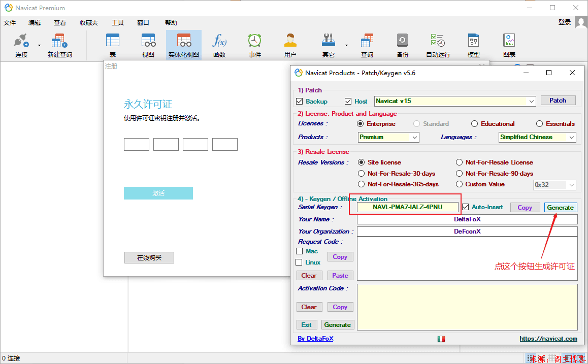Viewport: 588px width, 364px height.
Task: Open the 函数 (Function) toolbar icon
Action: tap(219, 45)
